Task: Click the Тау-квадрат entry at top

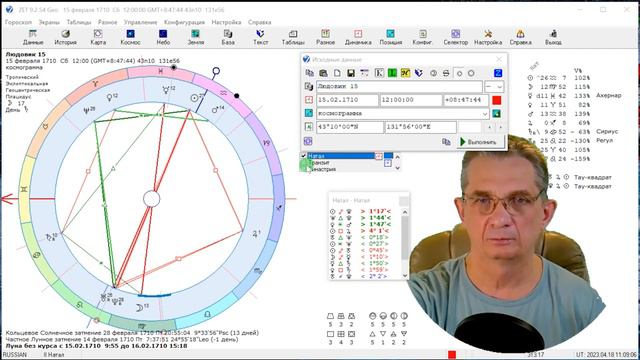Action: [x=593, y=177]
